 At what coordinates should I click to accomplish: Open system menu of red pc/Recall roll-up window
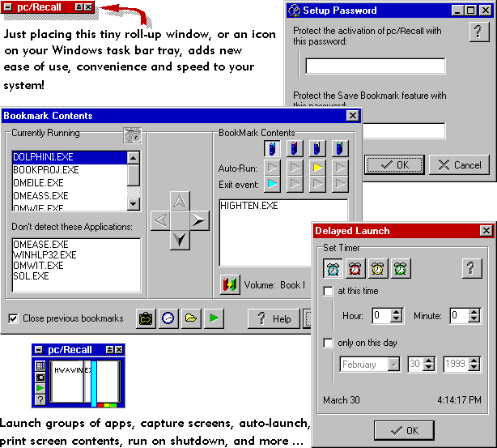pyautogui.click(x=8, y=7)
